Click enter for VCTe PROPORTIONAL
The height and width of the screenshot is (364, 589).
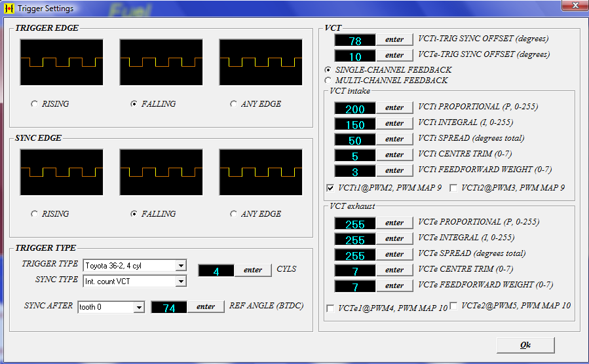point(394,223)
